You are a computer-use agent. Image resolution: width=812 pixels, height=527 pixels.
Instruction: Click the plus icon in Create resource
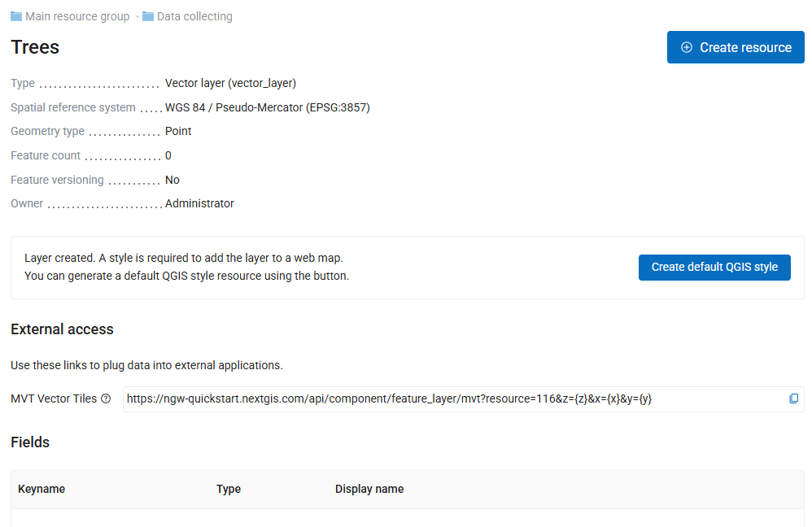coord(687,47)
